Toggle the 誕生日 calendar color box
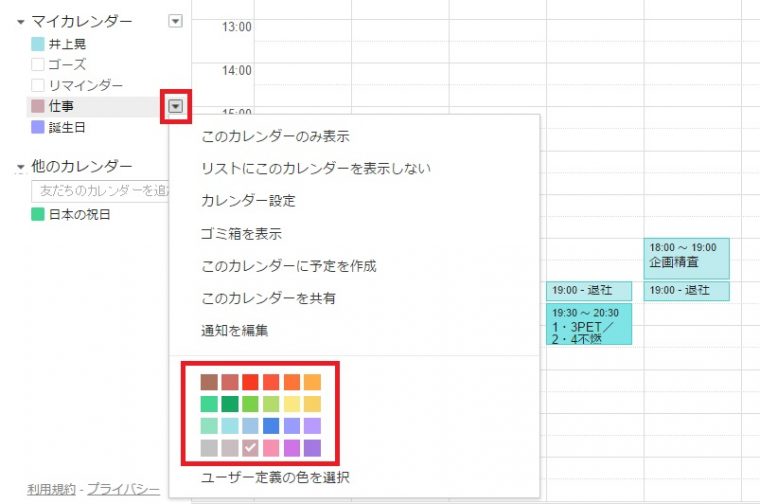This screenshot has height=504, width=760. (38, 127)
